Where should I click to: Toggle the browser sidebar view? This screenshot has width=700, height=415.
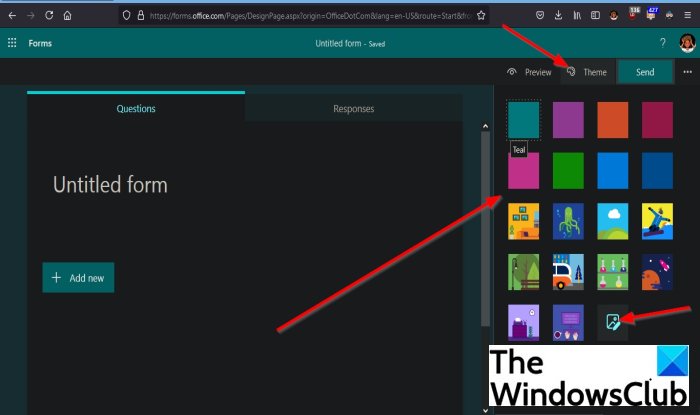pos(595,16)
